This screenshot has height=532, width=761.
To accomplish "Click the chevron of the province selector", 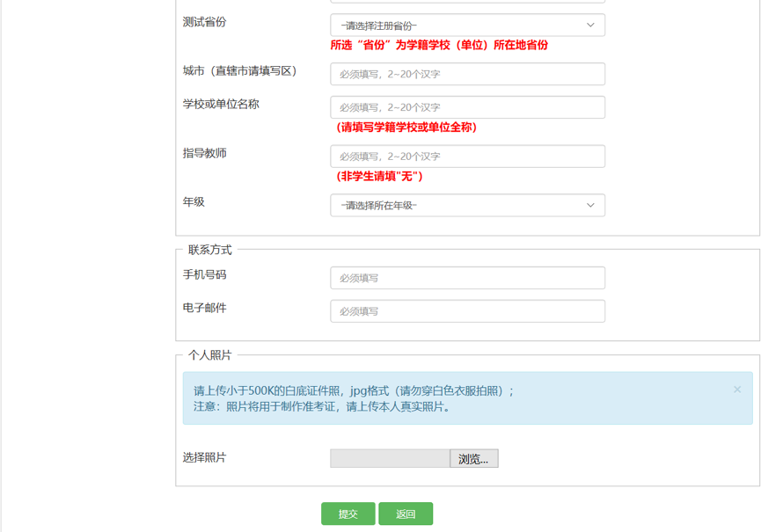I will tap(590, 26).
